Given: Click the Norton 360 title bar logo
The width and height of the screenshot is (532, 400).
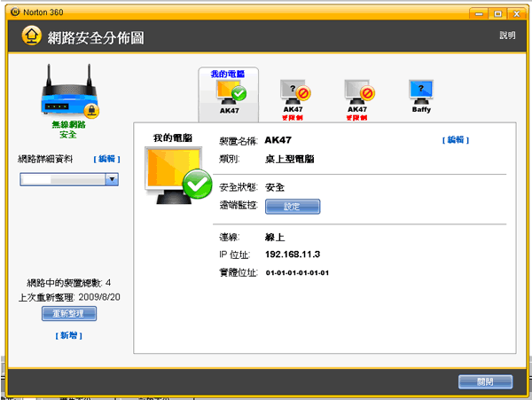Looking at the screenshot, I should pos(15,12).
